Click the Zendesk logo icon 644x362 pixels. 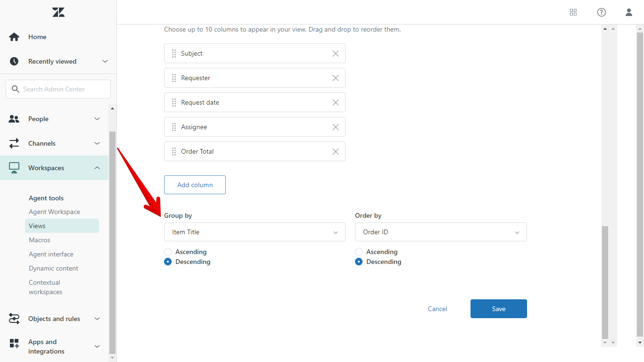58,12
